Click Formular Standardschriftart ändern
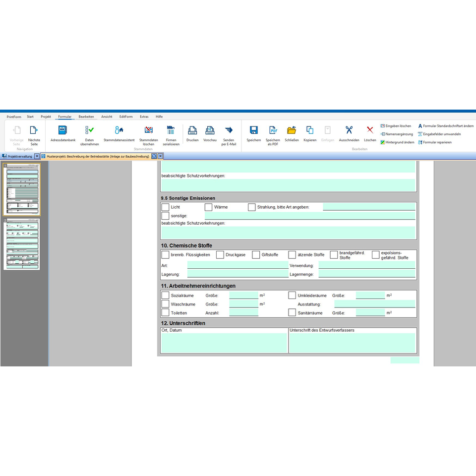Screen dimensions: 476x476 [446, 125]
